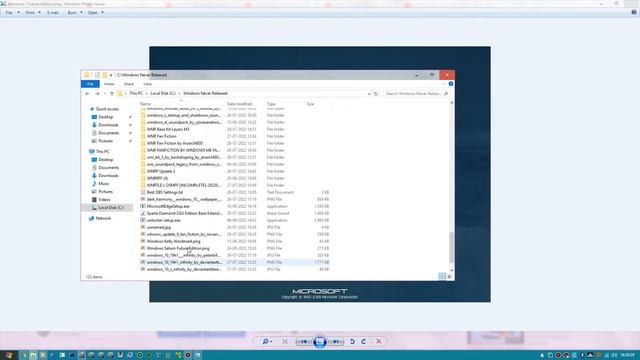The image size is (640, 360).
Task: Start the slideshow with the center play button
Action: click(x=320, y=341)
